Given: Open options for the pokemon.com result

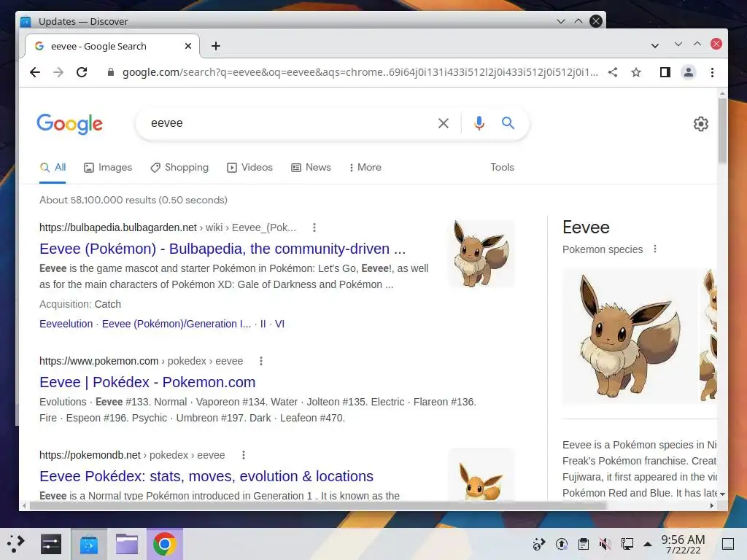Looking at the screenshot, I should [261, 361].
